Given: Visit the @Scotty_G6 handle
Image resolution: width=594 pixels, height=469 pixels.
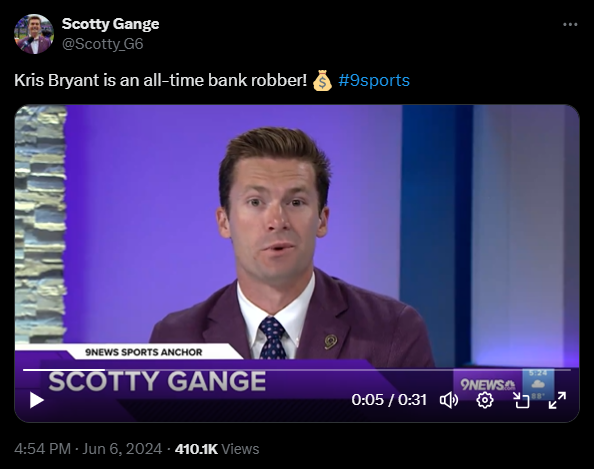Looking at the screenshot, I should 103,44.
